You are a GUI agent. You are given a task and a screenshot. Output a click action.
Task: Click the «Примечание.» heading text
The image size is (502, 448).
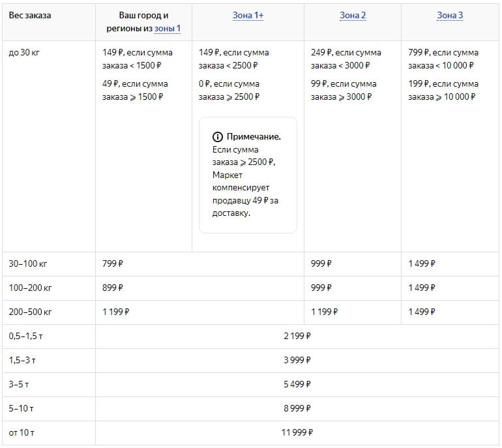pyautogui.click(x=254, y=137)
